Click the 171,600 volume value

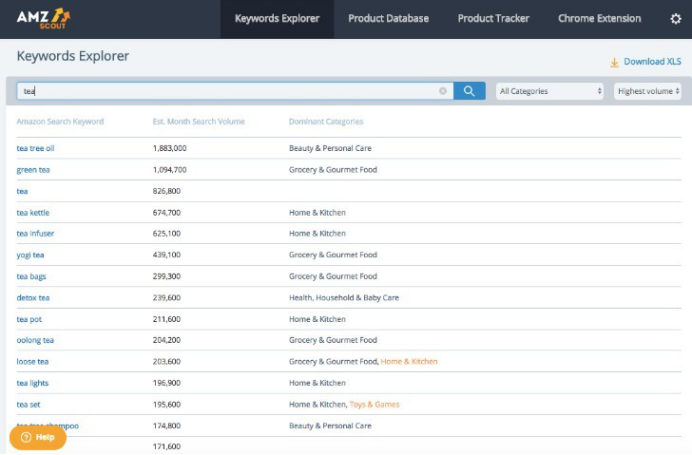(167, 447)
